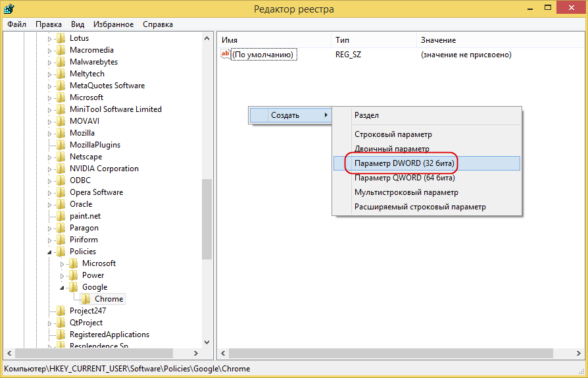Viewport: 588px width, 378px height.
Task: Click the MiniTool Software Limited folder icon
Action: coord(61,109)
